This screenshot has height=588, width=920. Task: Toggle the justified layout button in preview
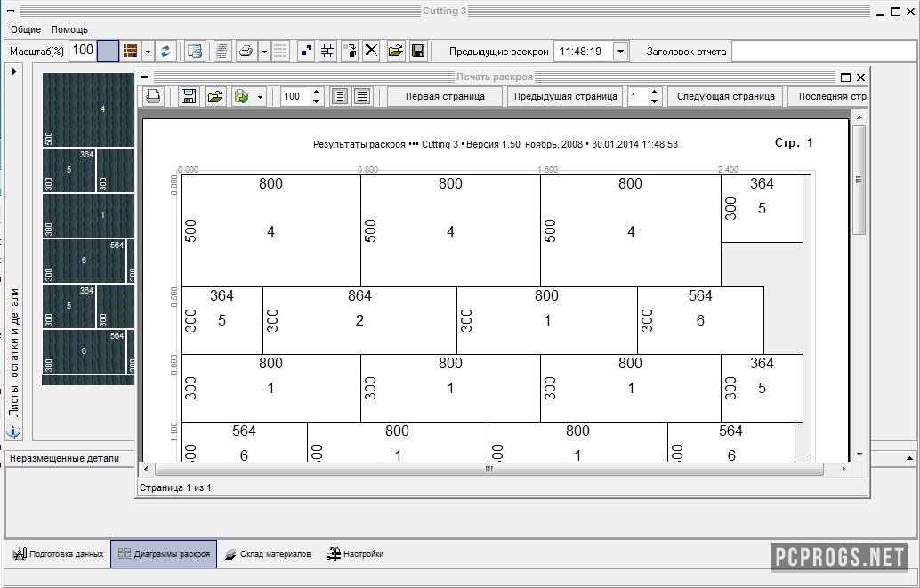point(362,96)
